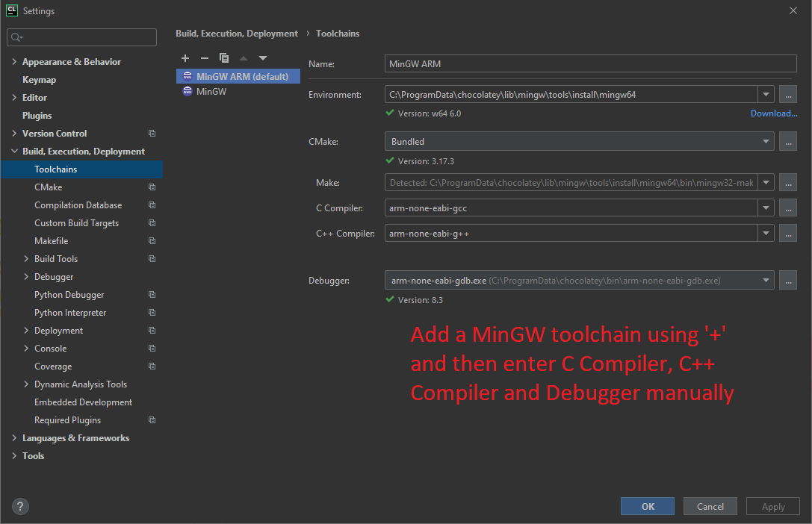The width and height of the screenshot is (812, 524).
Task: Expand Dynamic Analysis Tools subsection
Action: click(26, 384)
